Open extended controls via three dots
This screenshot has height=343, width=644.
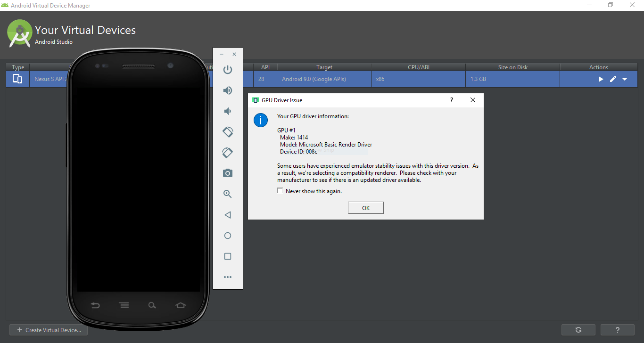click(228, 277)
